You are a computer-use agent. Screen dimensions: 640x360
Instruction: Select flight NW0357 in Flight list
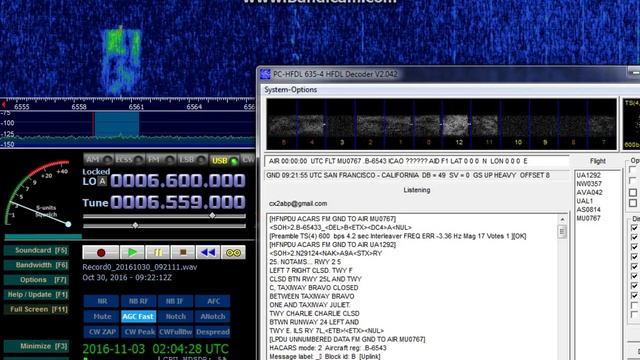[589, 184]
